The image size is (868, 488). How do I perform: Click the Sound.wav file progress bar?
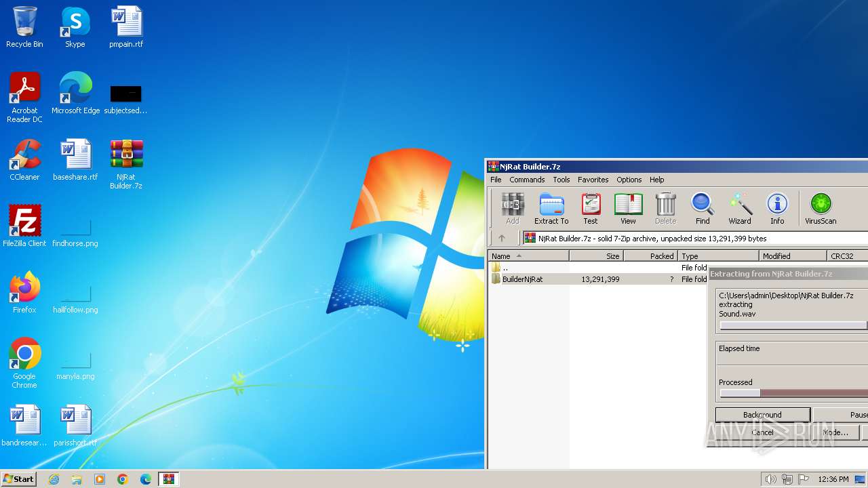[x=793, y=325]
